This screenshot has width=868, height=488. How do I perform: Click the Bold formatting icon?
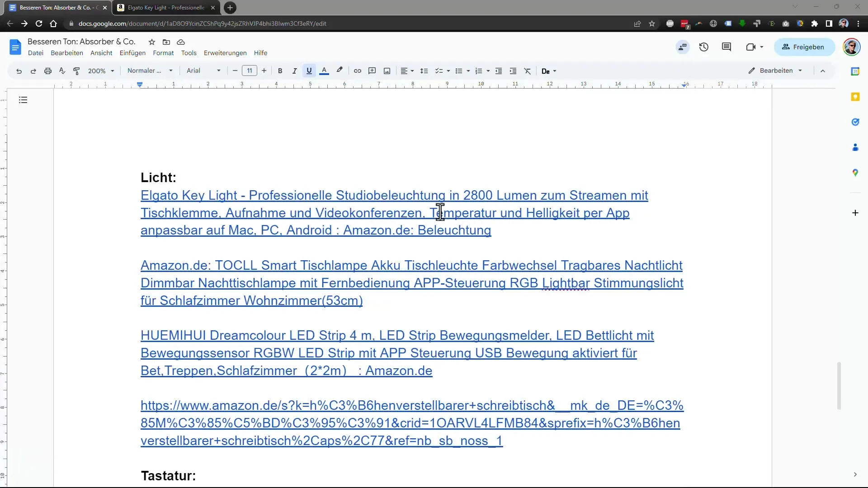(280, 71)
